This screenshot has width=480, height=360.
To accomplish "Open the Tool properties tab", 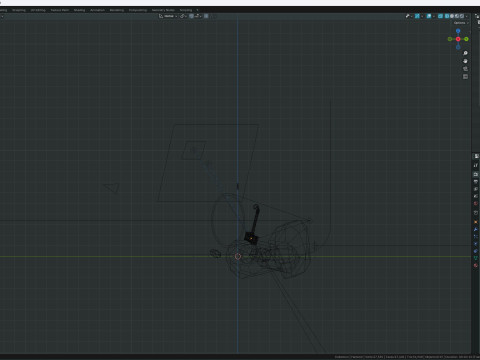I will 476,165.
